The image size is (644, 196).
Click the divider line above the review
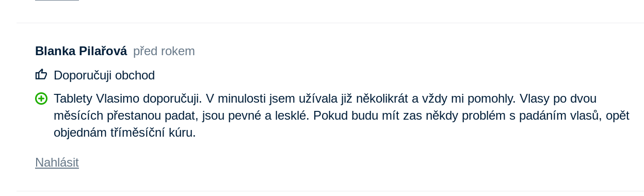(x=330, y=23)
